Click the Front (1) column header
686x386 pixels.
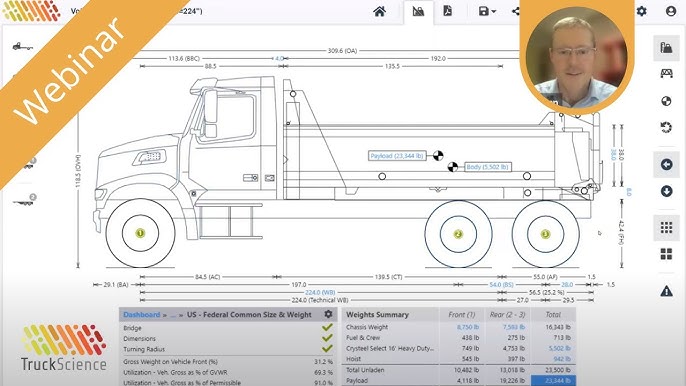click(462, 314)
